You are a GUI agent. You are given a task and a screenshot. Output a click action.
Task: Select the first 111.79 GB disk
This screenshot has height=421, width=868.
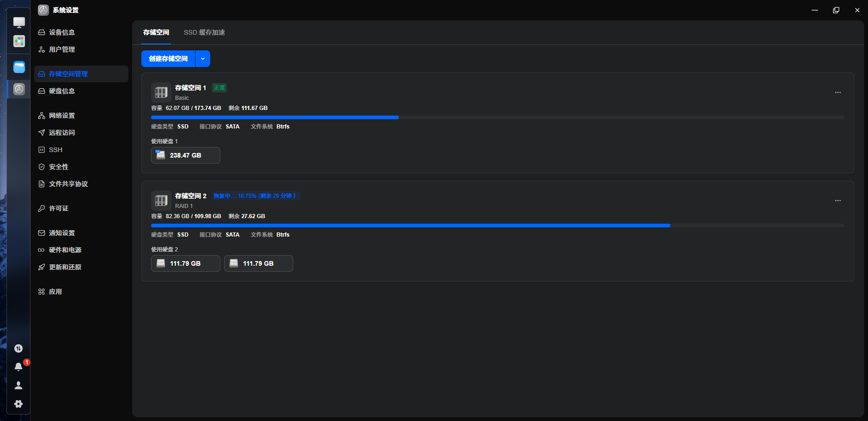(x=186, y=263)
